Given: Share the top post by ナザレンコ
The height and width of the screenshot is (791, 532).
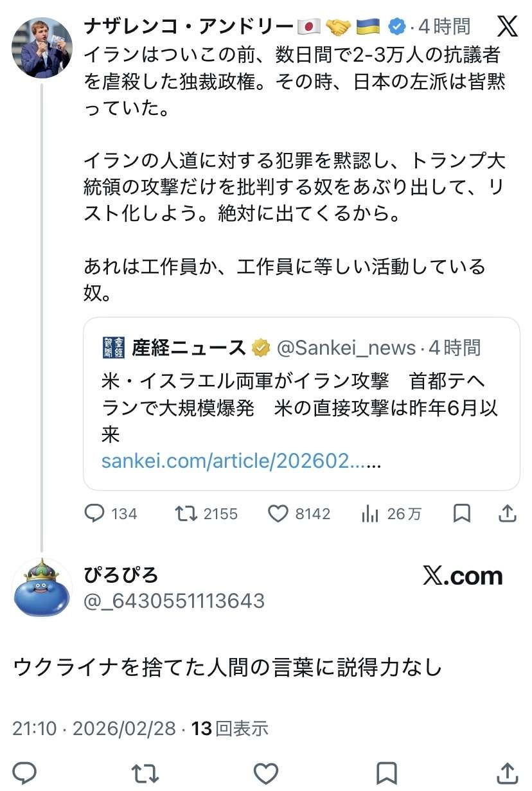Looking at the screenshot, I should [x=508, y=513].
